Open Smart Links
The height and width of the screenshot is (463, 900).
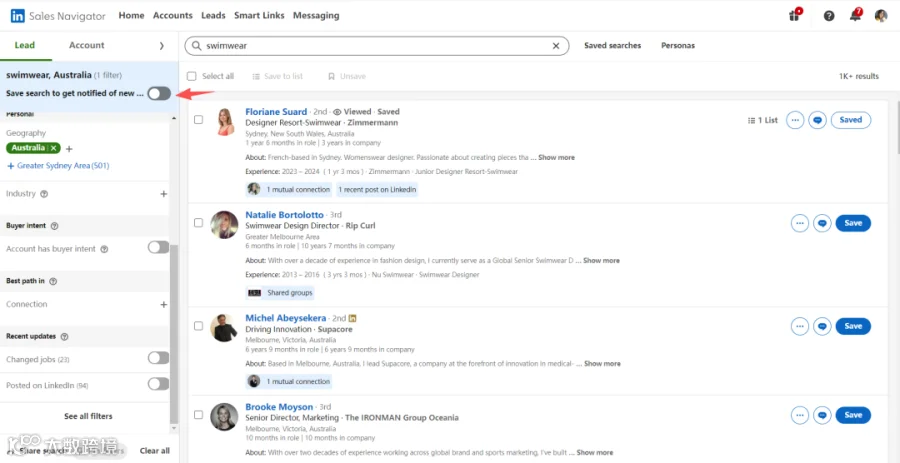(x=259, y=15)
